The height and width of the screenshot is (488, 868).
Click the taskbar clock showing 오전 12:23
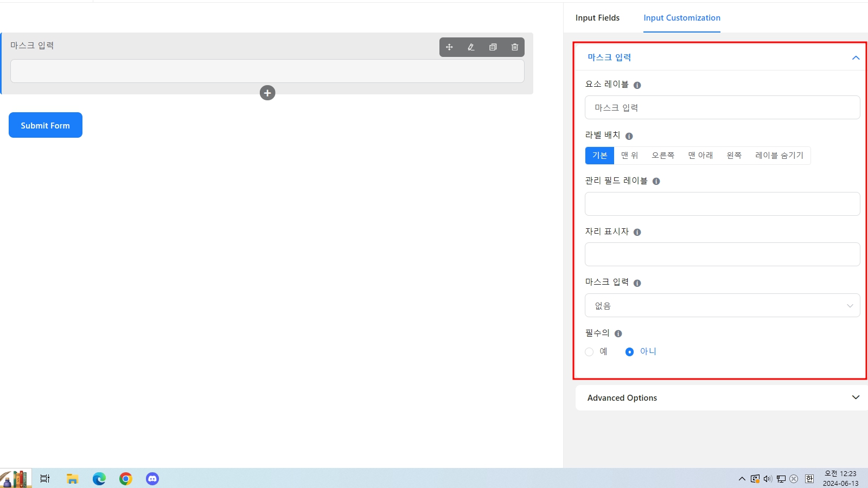840,478
